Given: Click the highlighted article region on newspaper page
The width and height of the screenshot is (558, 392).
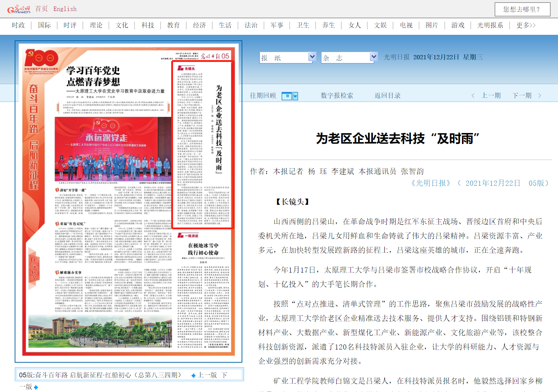Looking at the screenshot, I should (202, 145).
